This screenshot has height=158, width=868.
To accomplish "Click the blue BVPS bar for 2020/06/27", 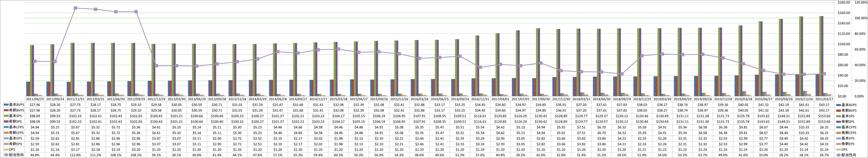I will click(x=756, y=85).
